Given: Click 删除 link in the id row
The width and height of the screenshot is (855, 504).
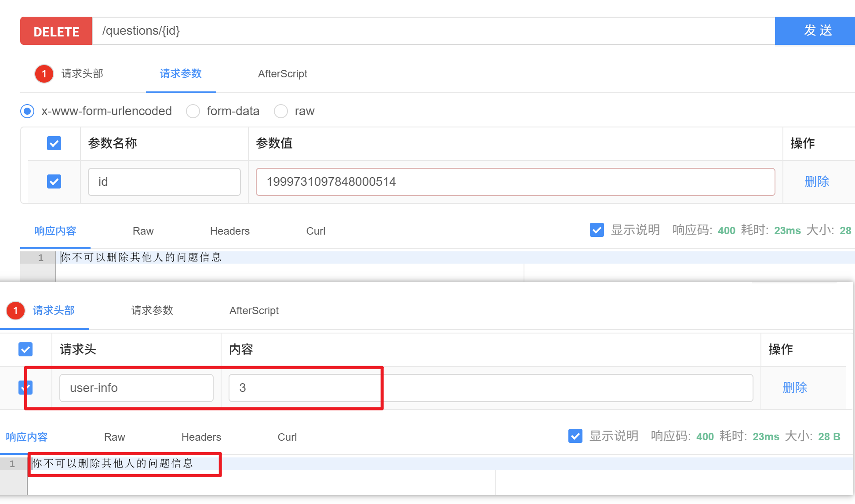Looking at the screenshot, I should point(816,181).
